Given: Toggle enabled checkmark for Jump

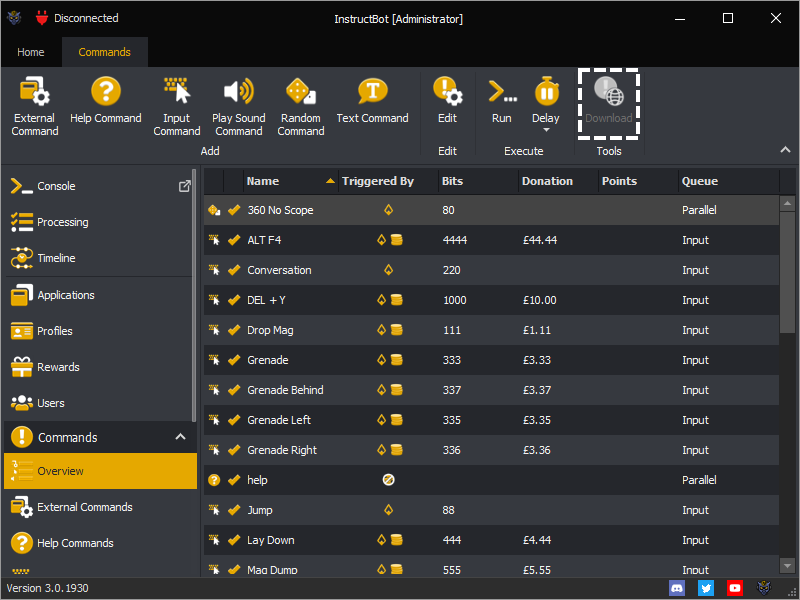Looking at the screenshot, I should [x=234, y=510].
